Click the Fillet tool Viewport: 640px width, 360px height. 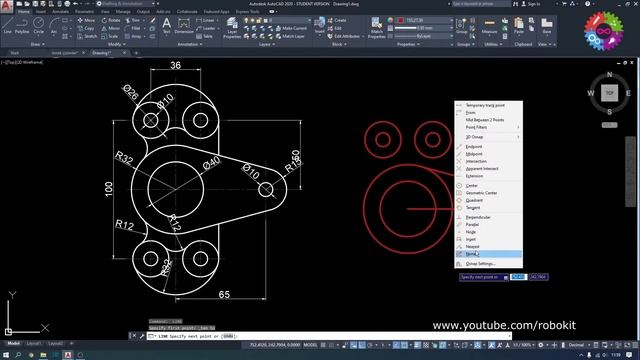pyautogui.click(x=133, y=28)
